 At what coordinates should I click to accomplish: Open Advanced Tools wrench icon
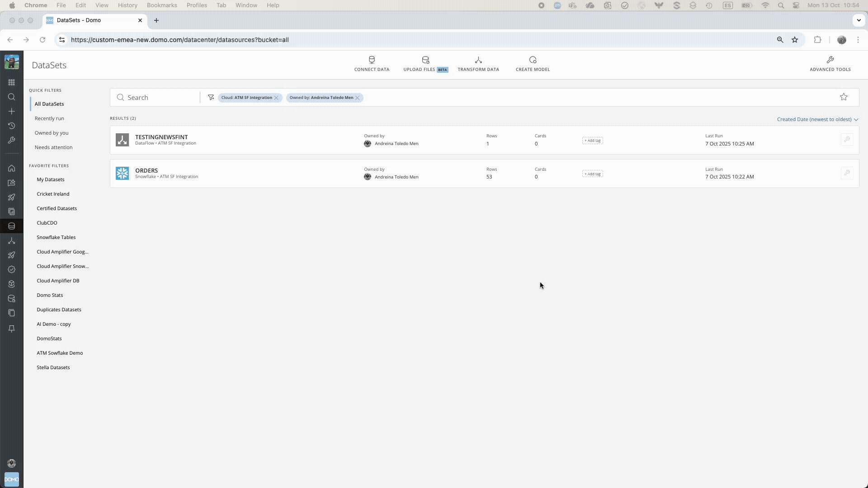(830, 60)
